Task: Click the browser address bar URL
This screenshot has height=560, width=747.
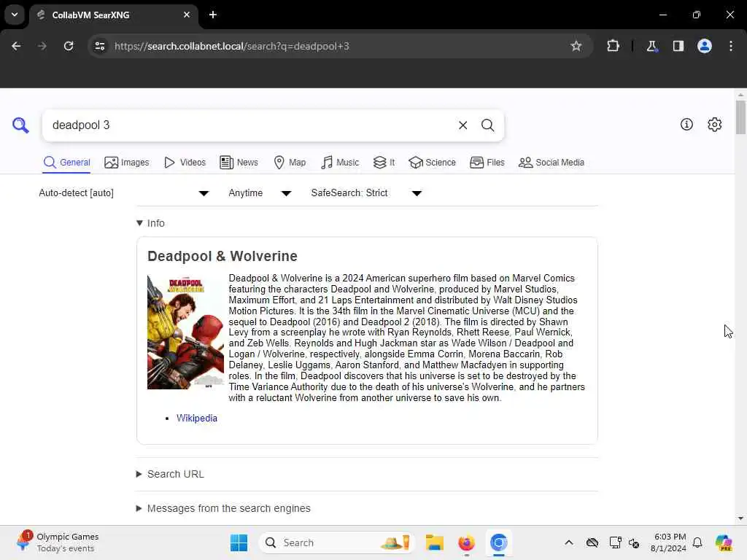Action: pyautogui.click(x=232, y=46)
